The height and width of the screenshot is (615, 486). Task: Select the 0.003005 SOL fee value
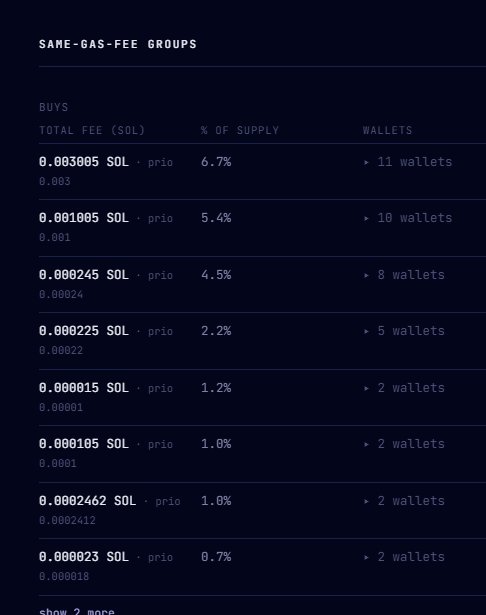click(84, 162)
